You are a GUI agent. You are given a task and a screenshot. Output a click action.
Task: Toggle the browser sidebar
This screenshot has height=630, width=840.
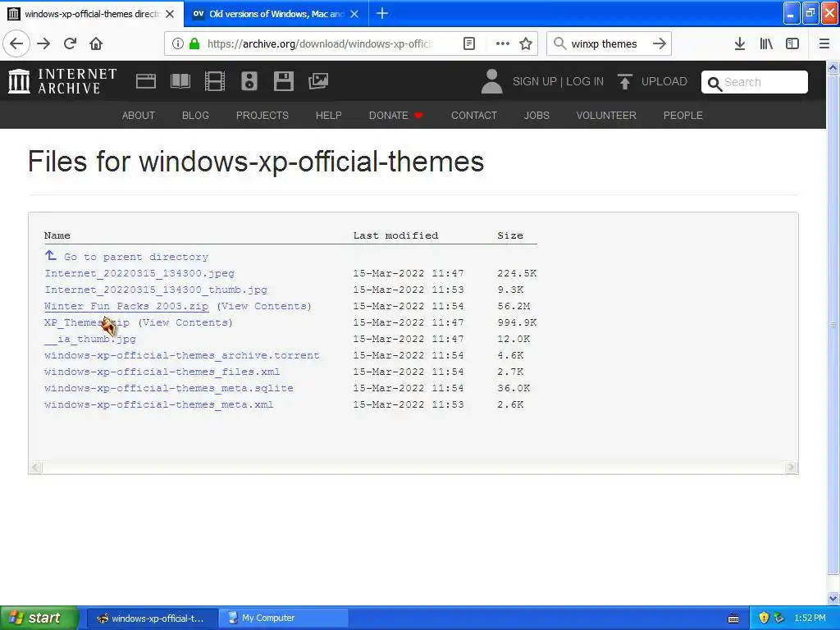click(792, 43)
